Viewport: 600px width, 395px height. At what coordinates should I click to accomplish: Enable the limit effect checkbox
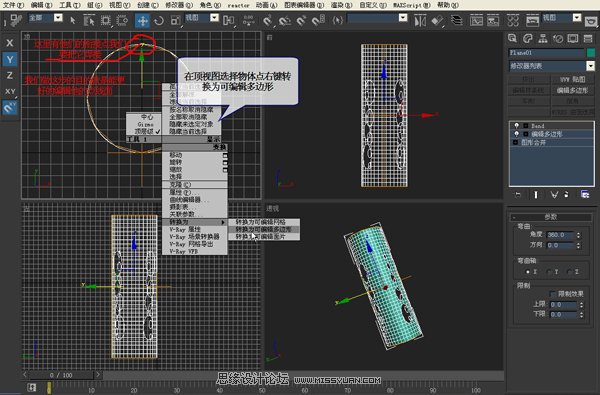click(552, 294)
